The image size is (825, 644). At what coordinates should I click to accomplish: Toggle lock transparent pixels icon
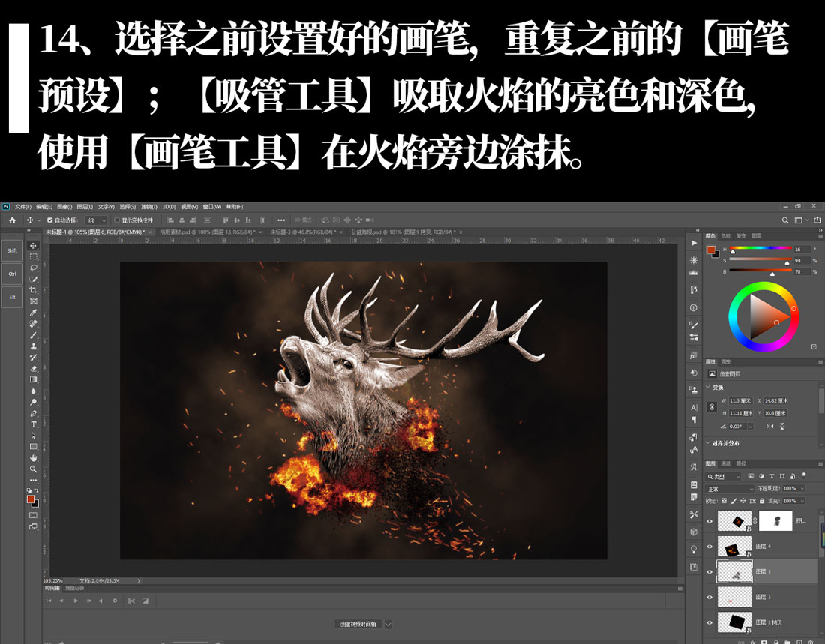pyautogui.click(x=724, y=501)
